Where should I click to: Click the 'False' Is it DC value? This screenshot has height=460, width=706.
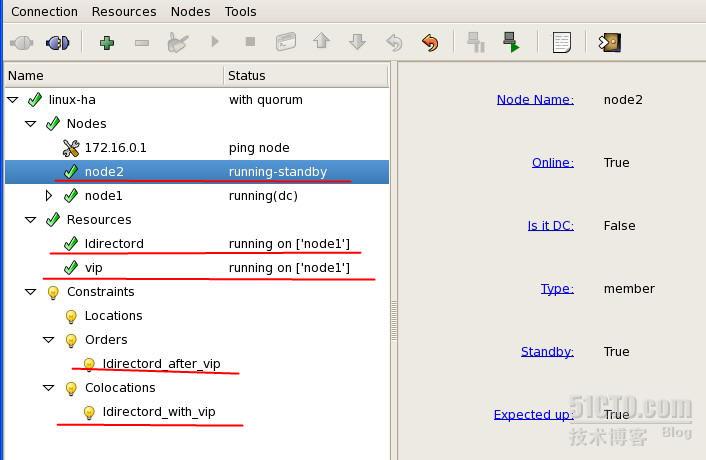pos(620,225)
